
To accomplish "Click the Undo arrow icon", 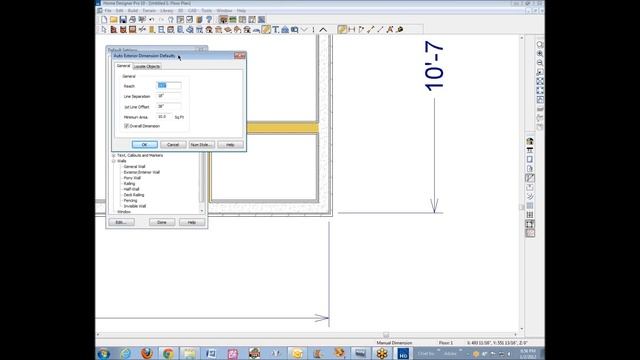I will tap(151, 20).
